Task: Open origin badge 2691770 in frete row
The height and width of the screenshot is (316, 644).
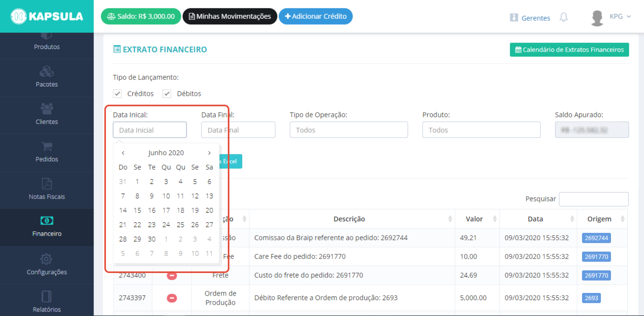Action: coord(596,275)
